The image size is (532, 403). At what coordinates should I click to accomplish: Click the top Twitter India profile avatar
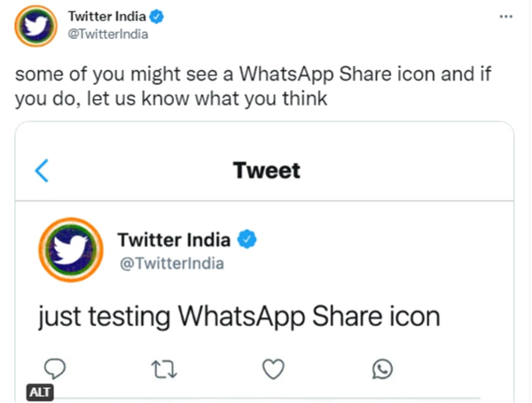(x=34, y=26)
